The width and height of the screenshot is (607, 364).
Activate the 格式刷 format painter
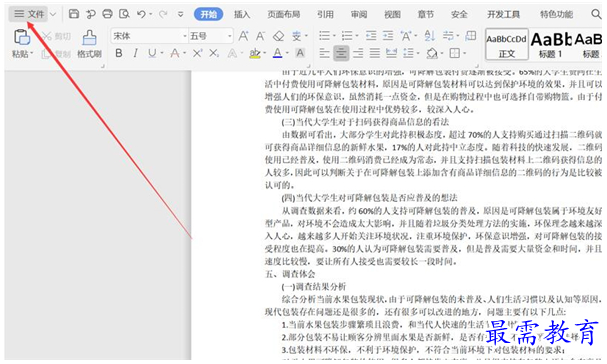coord(89,44)
